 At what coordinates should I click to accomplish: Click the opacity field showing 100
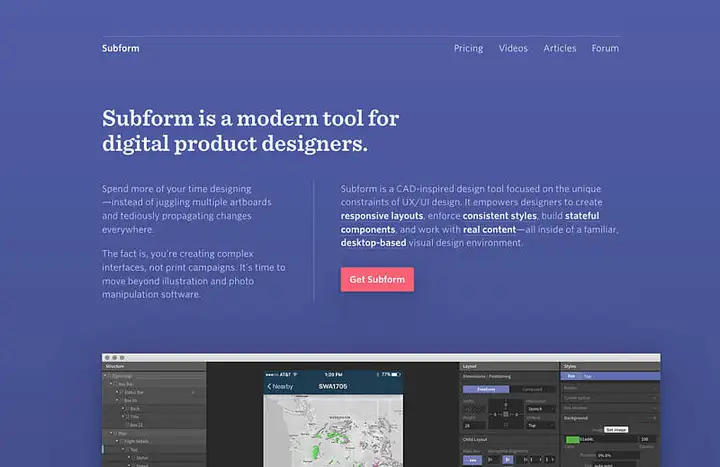pos(648,439)
